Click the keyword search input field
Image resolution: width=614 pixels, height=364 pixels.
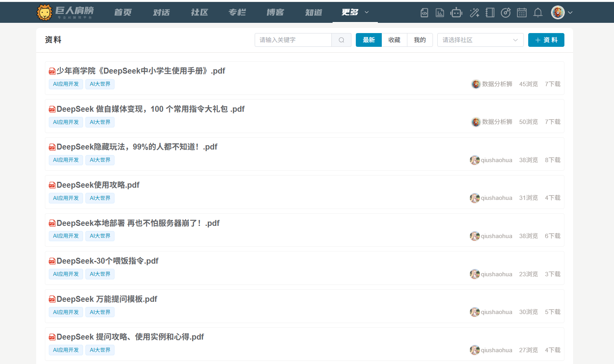293,40
